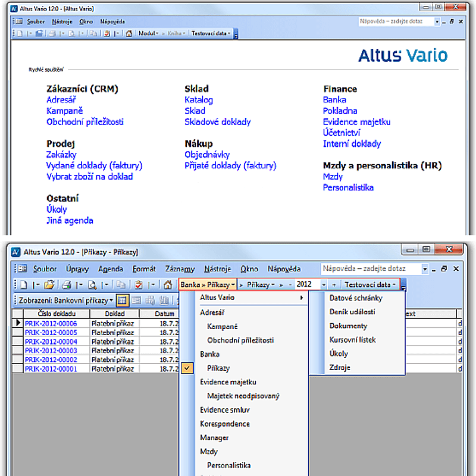Open the Zobrazení: Bankovní příkazy view dropdown
This screenshot has height=476, width=476.
tap(65, 300)
